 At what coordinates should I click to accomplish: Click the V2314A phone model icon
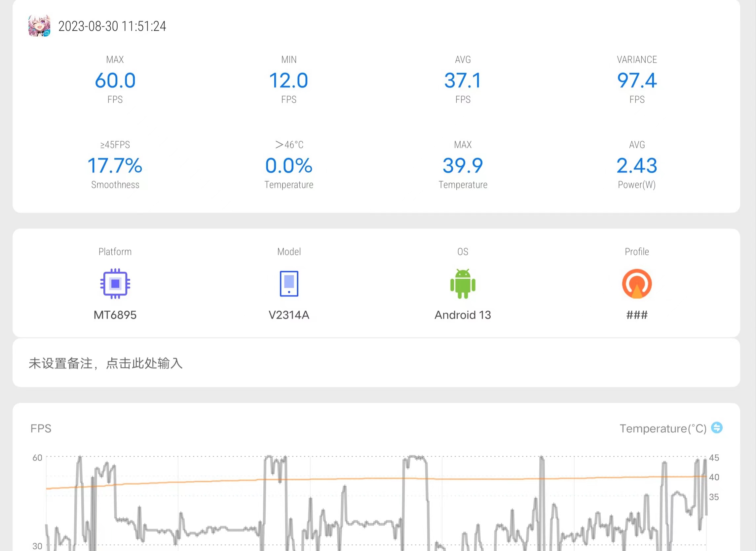point(289,284)
